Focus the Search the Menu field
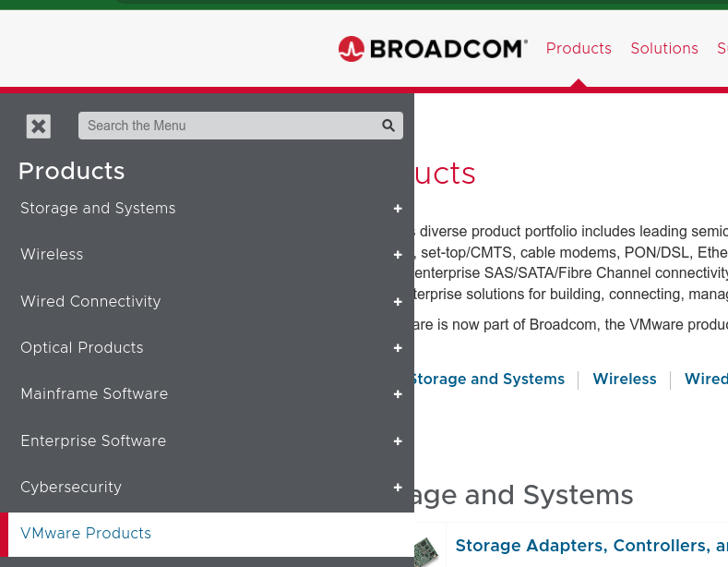 [x=241, y=126]
